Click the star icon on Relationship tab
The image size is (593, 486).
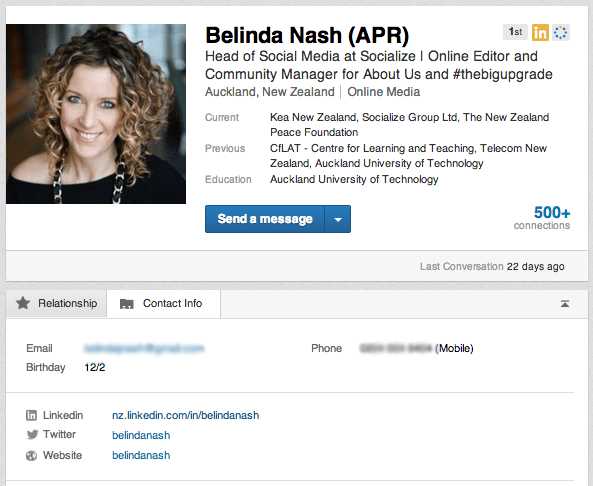pyautogui.click(x=23, y=303)
